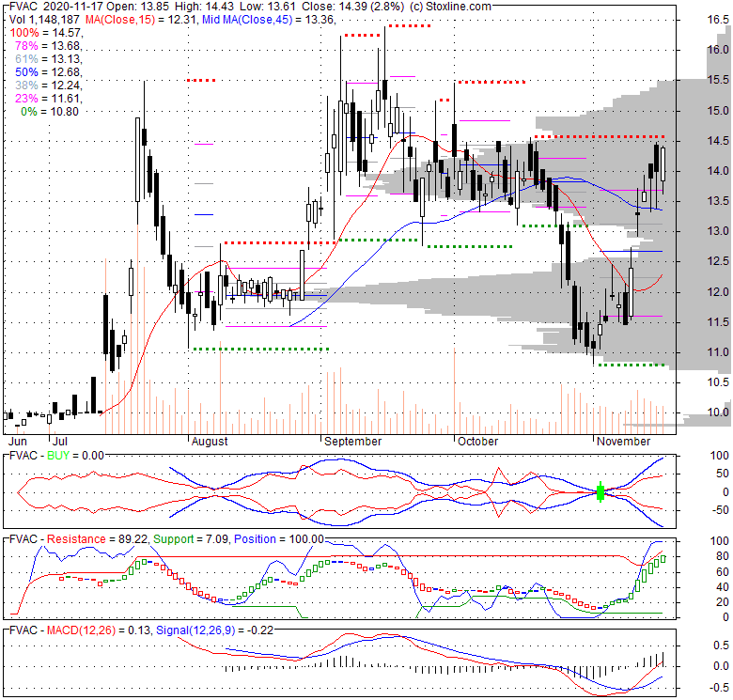Click the 13.0 price axis value
The image size is (733, 700).
[x=718, y=231]
